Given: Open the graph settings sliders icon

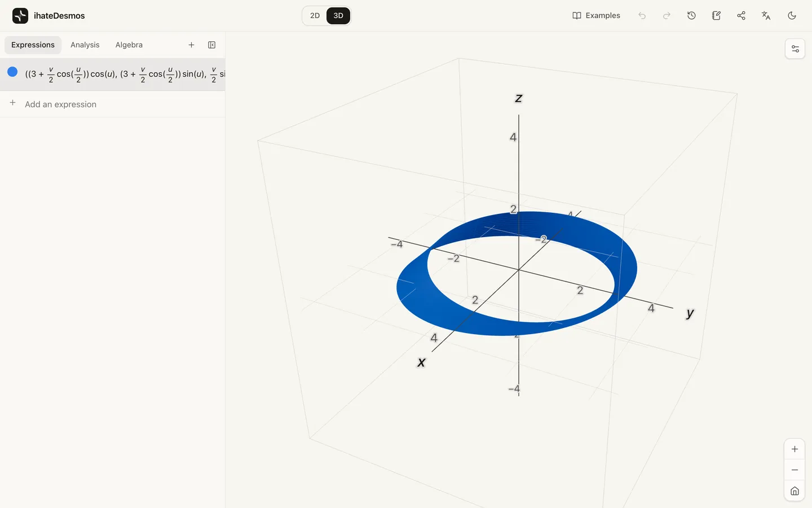Looking at the screenshot, I should point(795,49).
